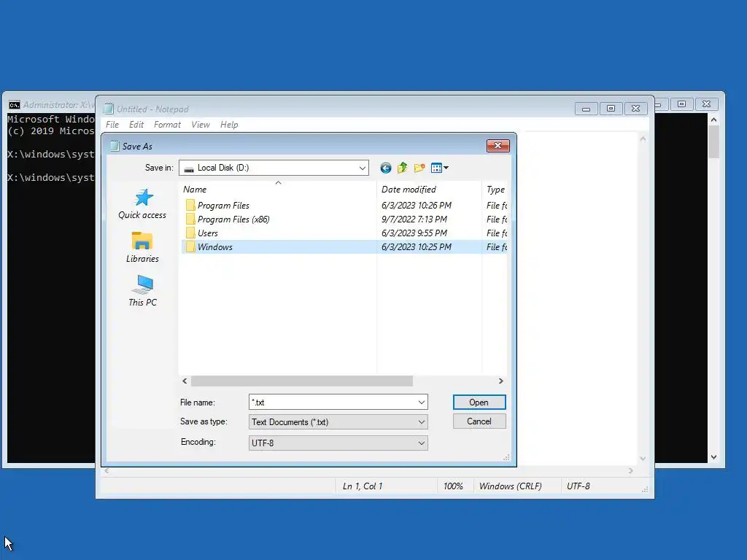Expand the File name dropdown arrow
The height and width of the screenshot is (560, 747).
(421, 402)
